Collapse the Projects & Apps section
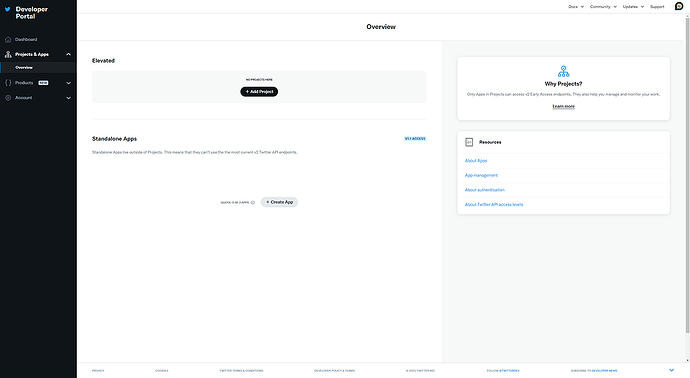The height and width of the screenshot is (378, 690). tap(68, 55)
